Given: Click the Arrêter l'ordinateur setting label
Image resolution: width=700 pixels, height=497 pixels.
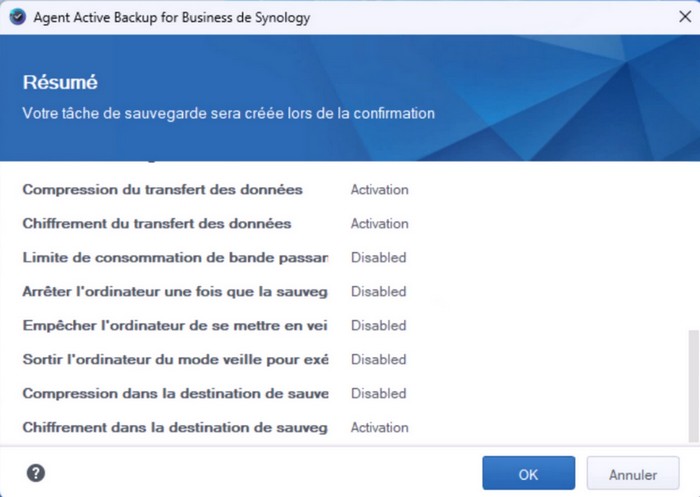Looking at the screenshot, I should 175,292.
